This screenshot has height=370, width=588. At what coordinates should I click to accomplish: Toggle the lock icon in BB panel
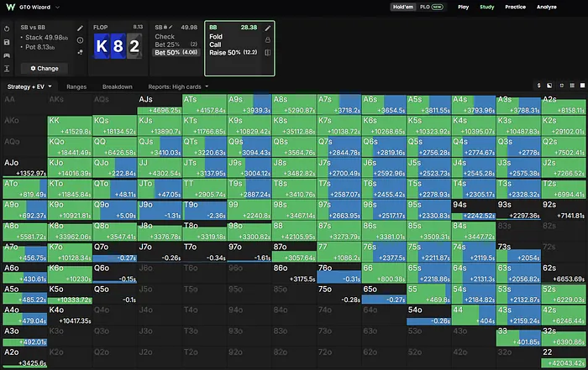tap(267, 40)
